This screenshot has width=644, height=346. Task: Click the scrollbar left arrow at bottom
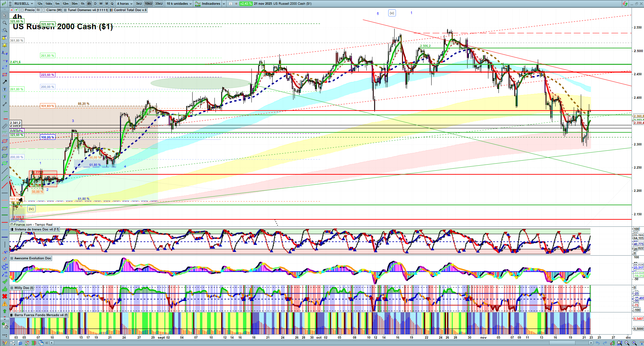[51, 343]
